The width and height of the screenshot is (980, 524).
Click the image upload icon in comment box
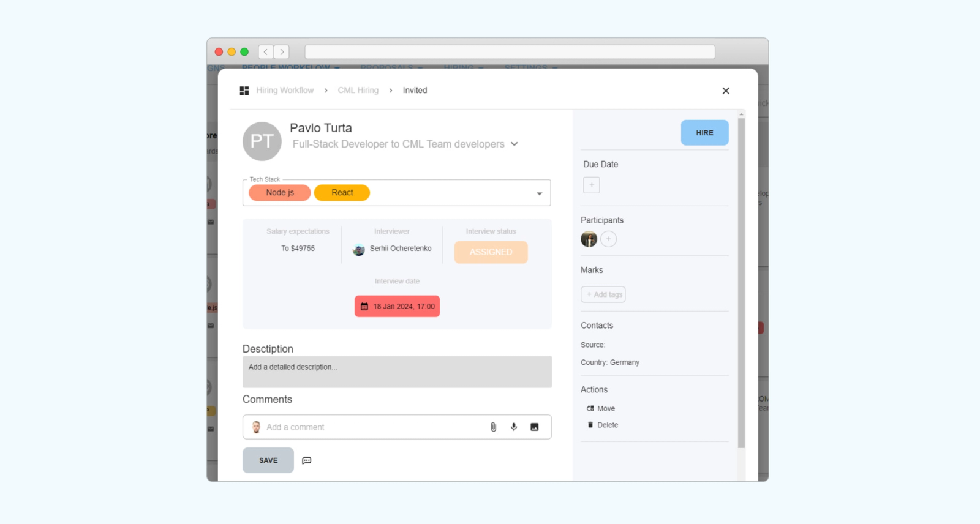pyautogui.click(x=535, y=427)
